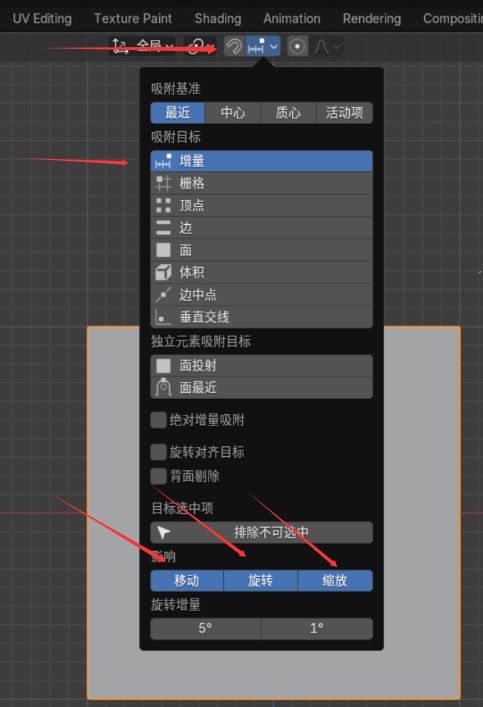Enable the 绝对增量吸附 checkbox
The width and height of the screenshot is (483, 707).
point(158,420)
